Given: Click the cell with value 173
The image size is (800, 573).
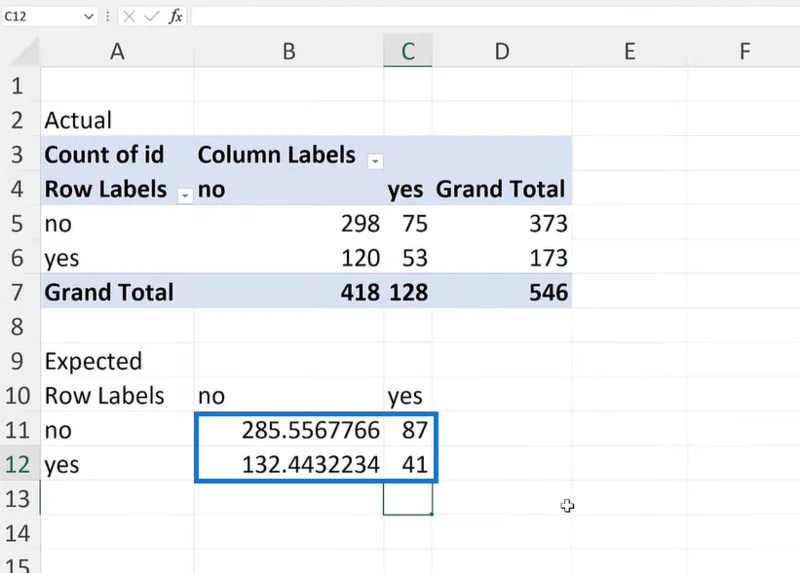Looking at the screenshot, I should pyautogui.click(x=502, y=258).
